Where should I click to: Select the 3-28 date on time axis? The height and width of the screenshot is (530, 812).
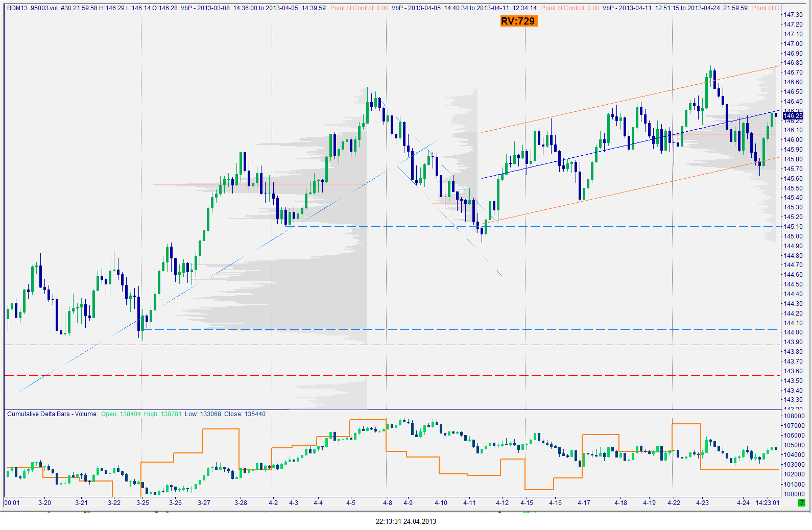tap(241, 503)
